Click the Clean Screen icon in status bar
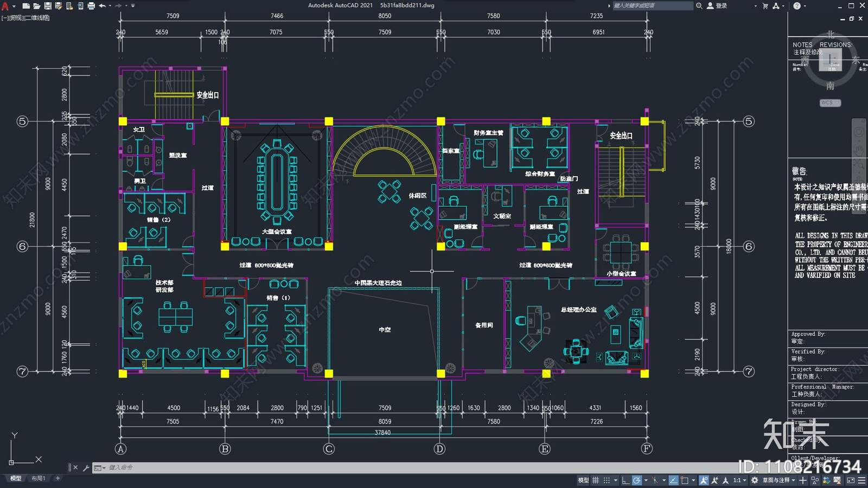The width and height of the screenshot is (868, 488). click(851, 480)
